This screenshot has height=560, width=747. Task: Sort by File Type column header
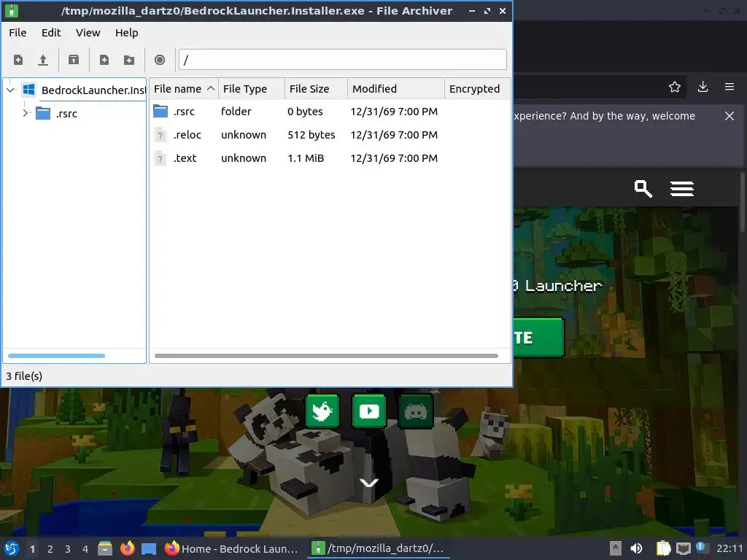click(252, 89)
